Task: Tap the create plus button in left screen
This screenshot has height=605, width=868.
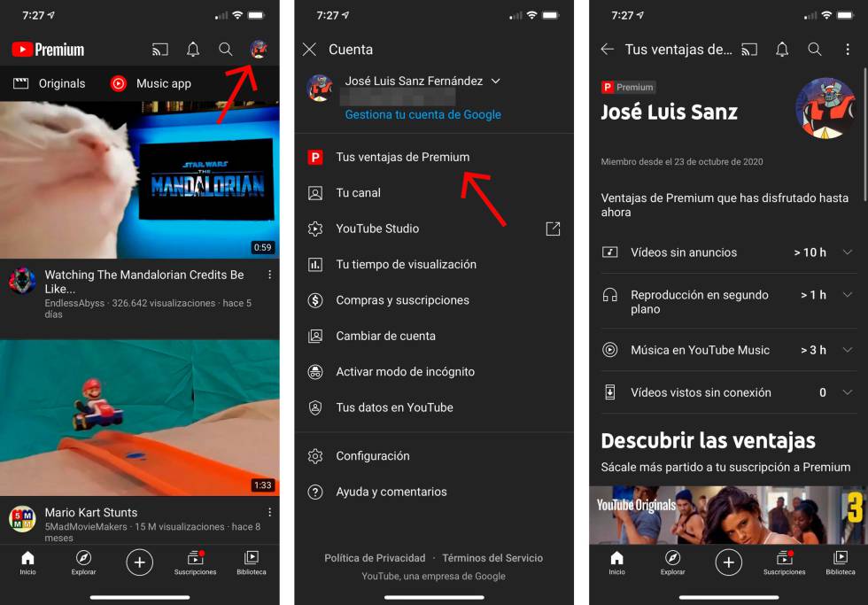Action: (140, 562)
